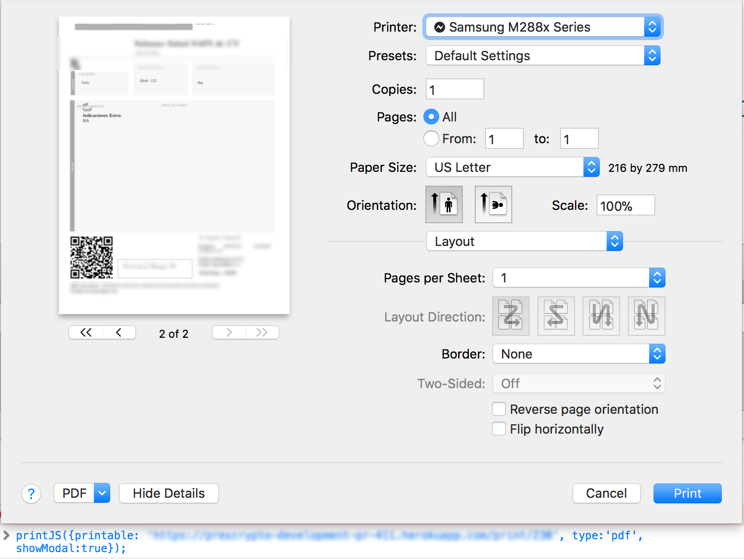
Task: Jump to last preview page
Action: (x=262, y=332)
